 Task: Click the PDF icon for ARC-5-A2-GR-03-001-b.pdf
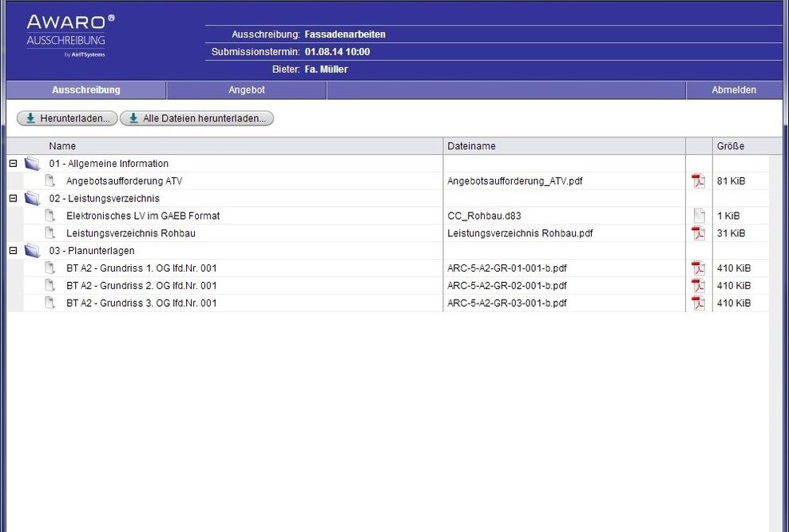tap(699, 304)
